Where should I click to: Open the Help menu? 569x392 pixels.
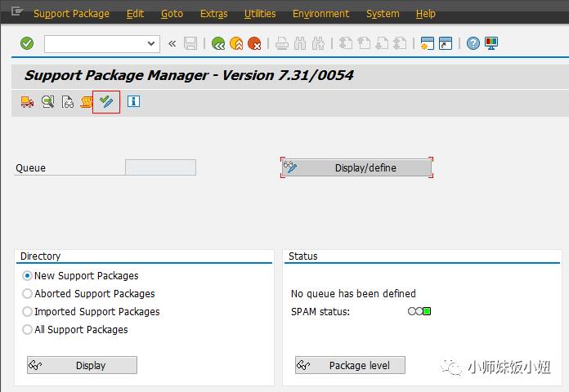pos(426,13)
